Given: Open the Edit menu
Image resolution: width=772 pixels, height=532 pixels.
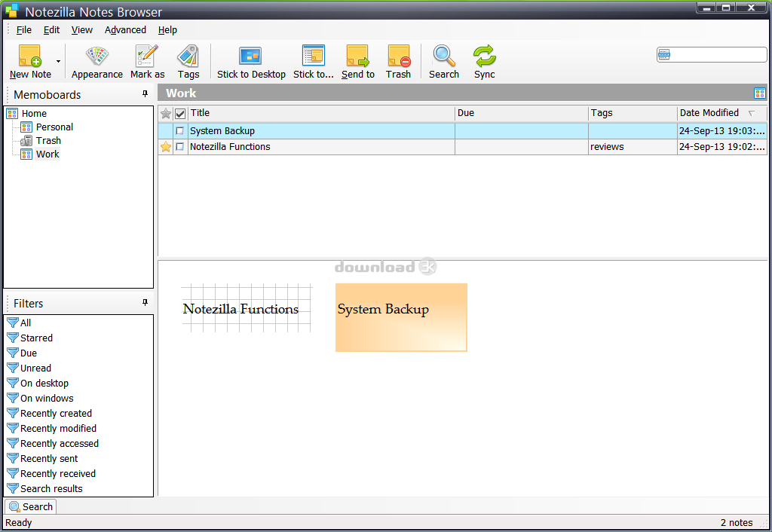Looking at the screenshot, I should tap(51, 30).
